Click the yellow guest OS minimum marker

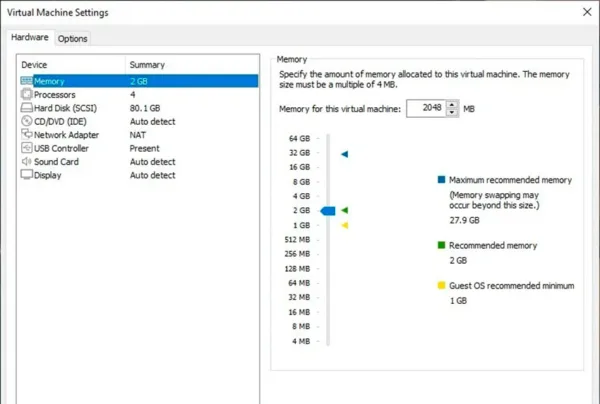(344, 225)
